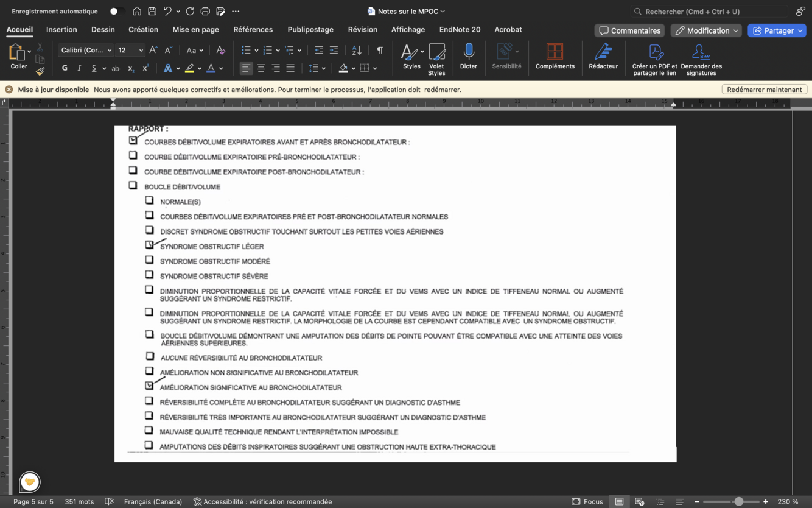Image resolution: width=812 pixels, height=508 pixels.
Task: Copy format with the paintbrush icon
Action: (x=40, y=71)
